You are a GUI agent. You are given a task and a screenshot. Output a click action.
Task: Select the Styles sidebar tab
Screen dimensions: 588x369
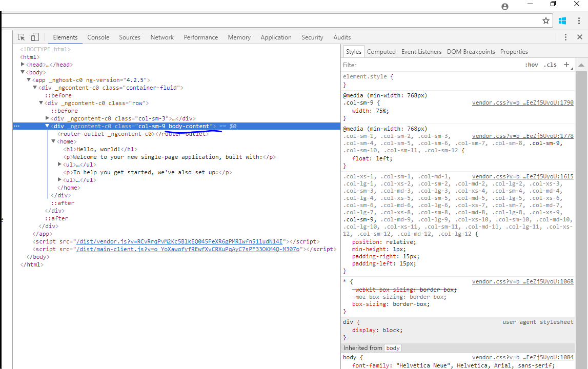(353, 51)
